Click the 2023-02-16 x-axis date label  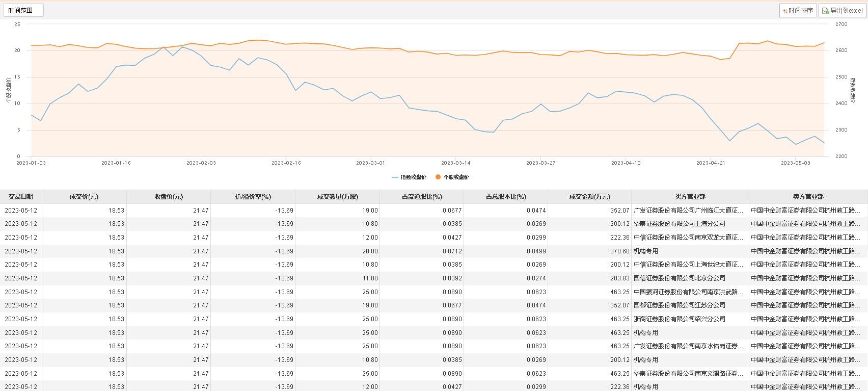tap(286, 163)
